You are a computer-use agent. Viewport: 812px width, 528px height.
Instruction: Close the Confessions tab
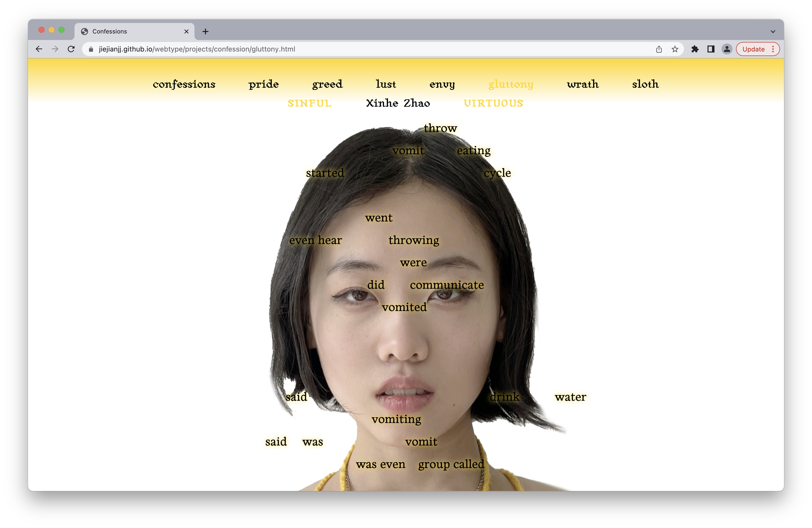click(x=186, y=31)
